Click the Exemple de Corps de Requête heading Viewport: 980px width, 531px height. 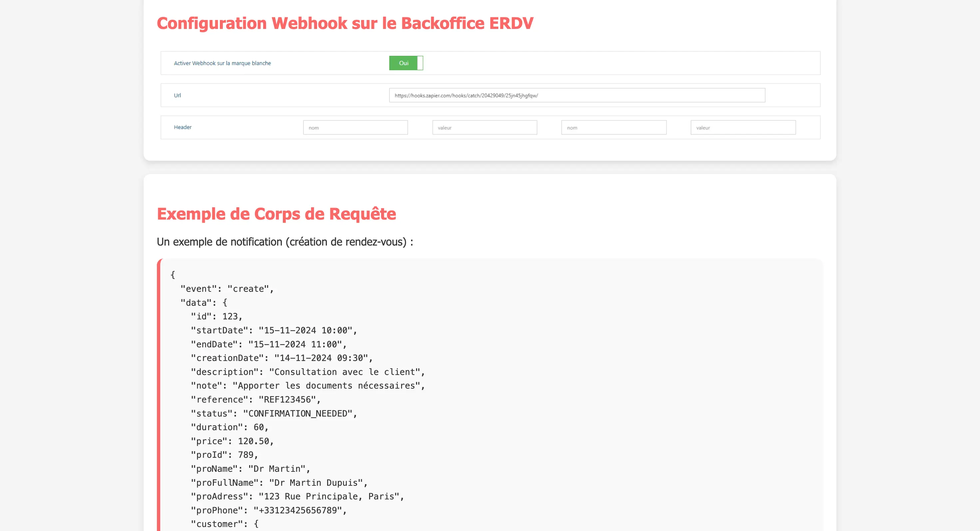tap(276, 214)
